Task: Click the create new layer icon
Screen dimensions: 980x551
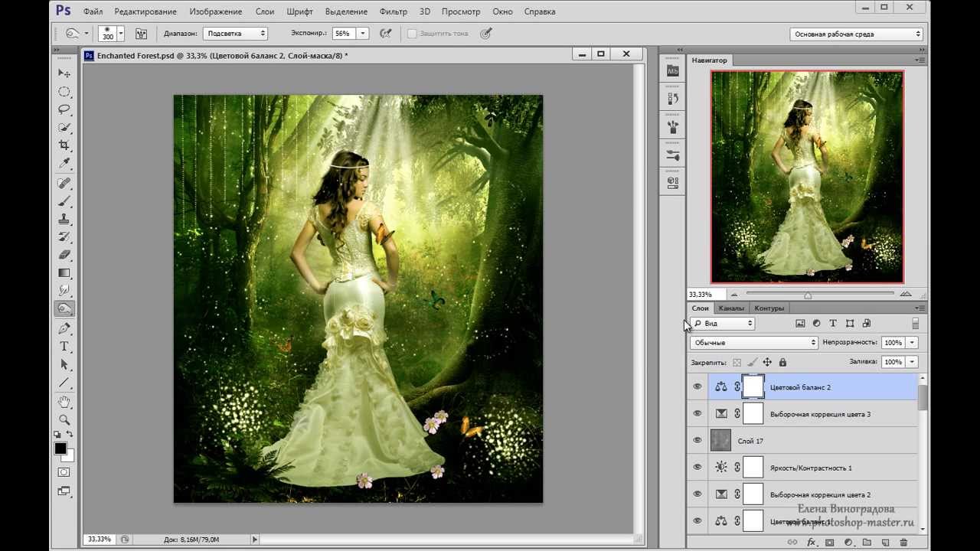Action: (x=885, y=543)
